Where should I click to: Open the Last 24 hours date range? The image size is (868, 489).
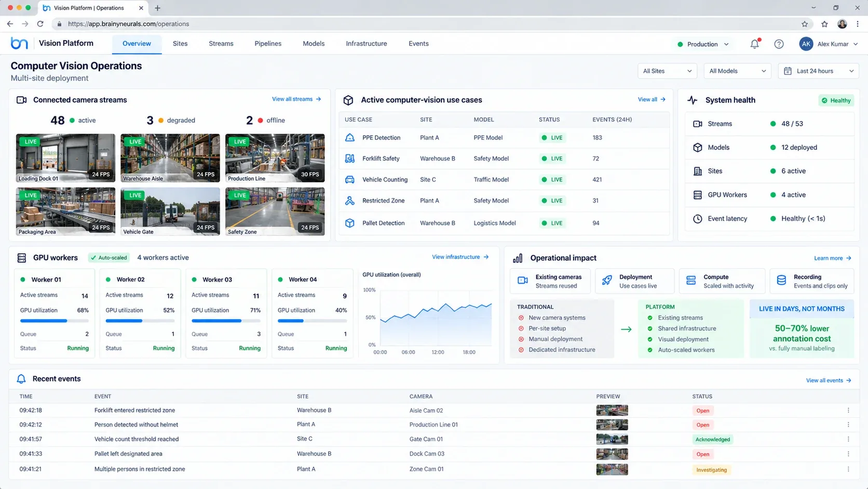[819, 71]
